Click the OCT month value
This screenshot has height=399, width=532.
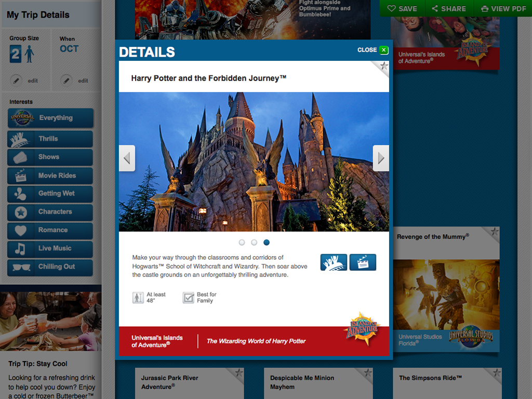pyautogui.click(x=69, y=49)
